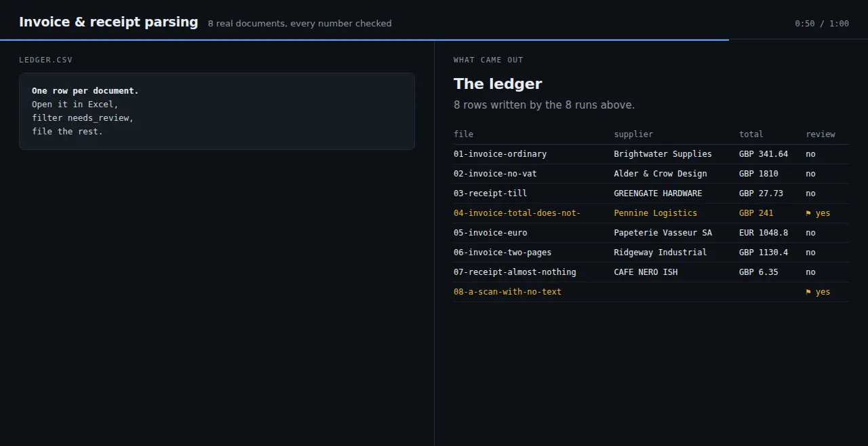Image resolution: width=868 pixels, height=446 pixels.
Task: Click the 08-a-scan-with-no-text file name
Action: coord(507,292)
